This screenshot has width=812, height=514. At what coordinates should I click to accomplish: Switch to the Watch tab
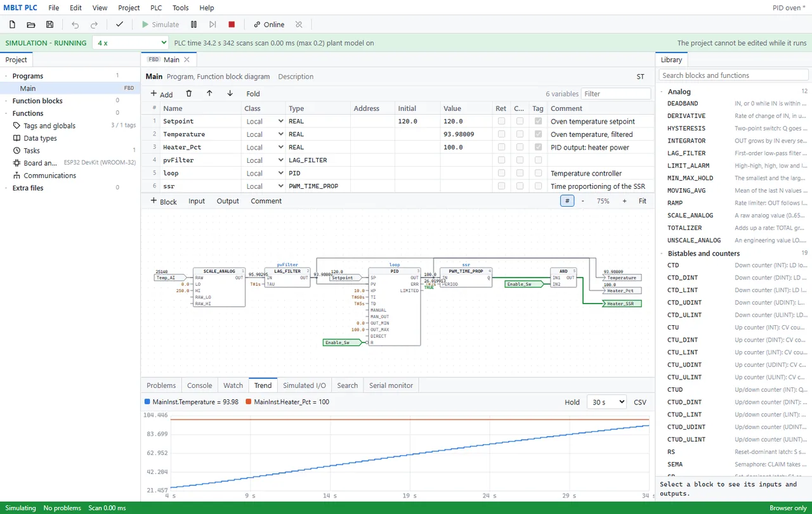click(x=233, y=385)
